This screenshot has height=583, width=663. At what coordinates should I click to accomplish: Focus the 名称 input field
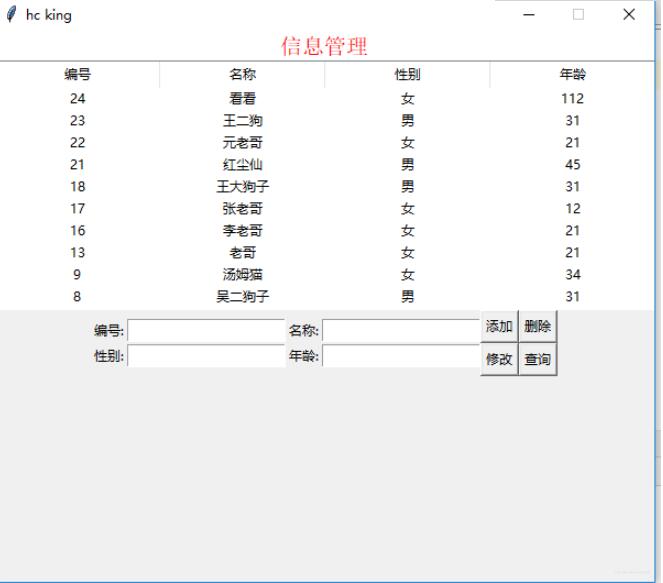pos(401,330)
